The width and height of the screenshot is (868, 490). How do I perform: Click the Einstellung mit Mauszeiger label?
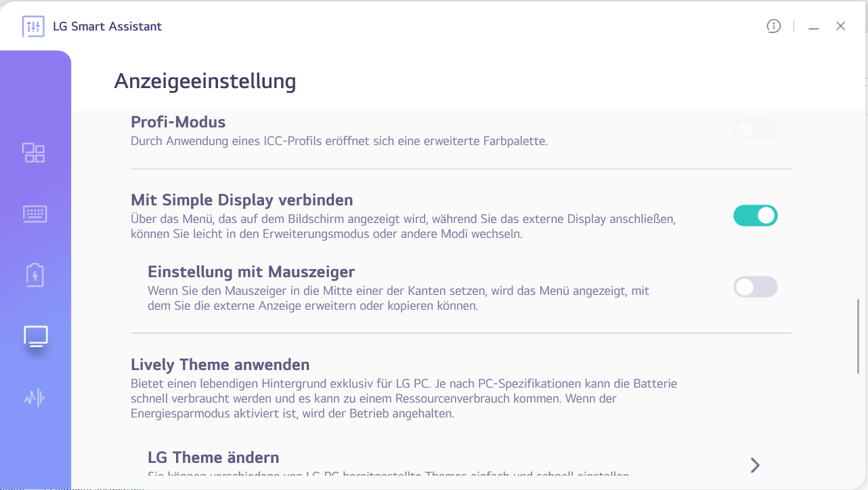tap(251, 272)
